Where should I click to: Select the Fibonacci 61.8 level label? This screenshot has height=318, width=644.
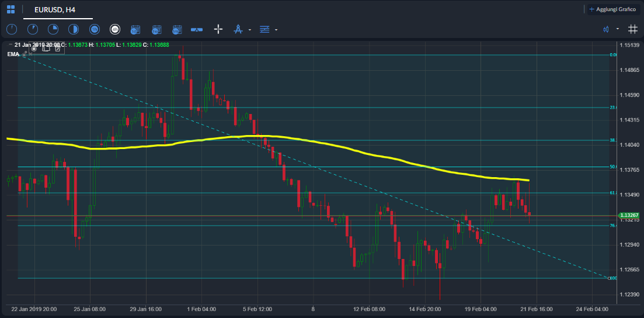(613, 192)
